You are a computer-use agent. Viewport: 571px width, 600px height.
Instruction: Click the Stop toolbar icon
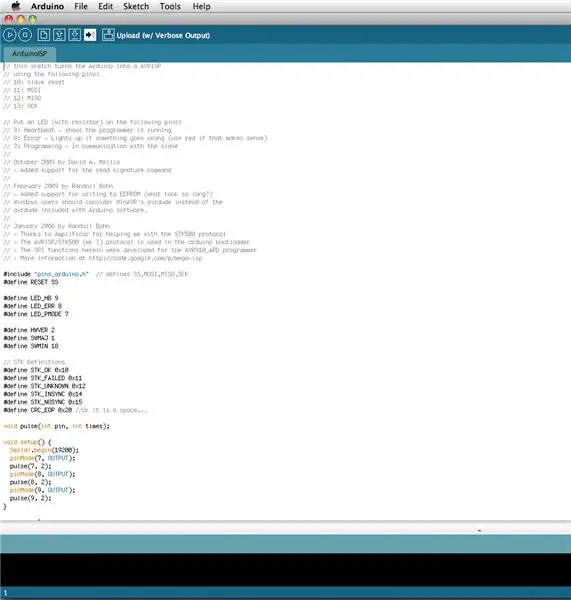(x=25, y=35)
